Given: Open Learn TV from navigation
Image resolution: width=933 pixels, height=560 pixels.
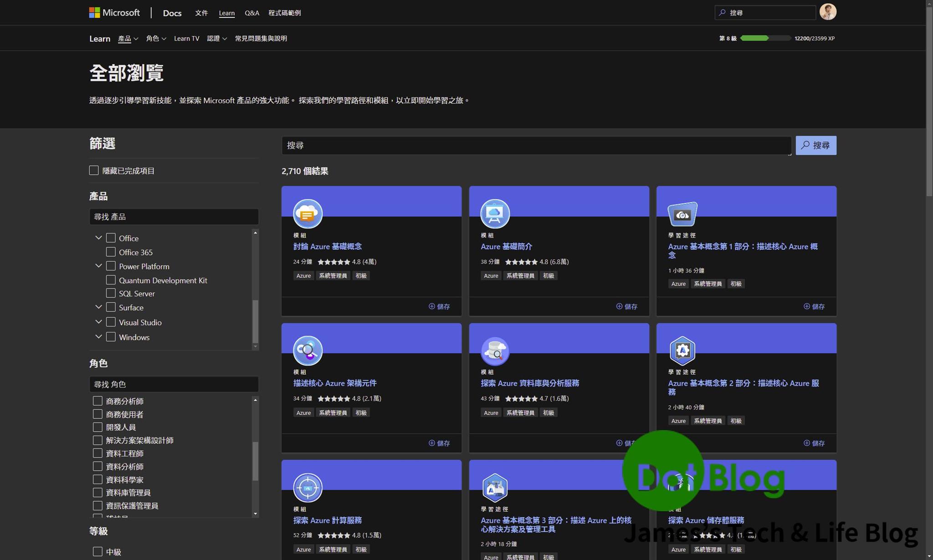Looking at the screenshot, I should pyautogui.click(x=186, y=39).
